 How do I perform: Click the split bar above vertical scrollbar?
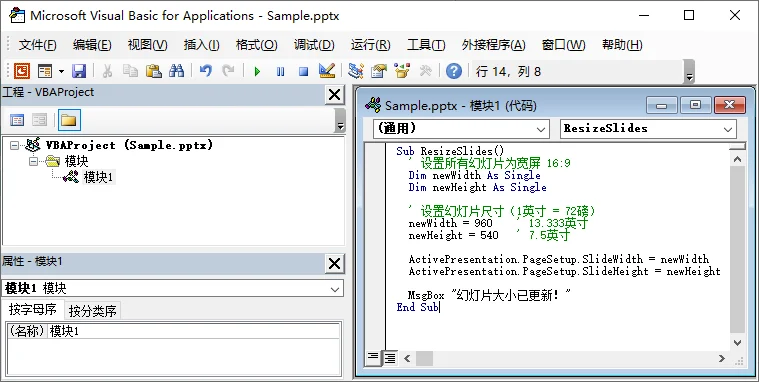[x=737, y=146]
